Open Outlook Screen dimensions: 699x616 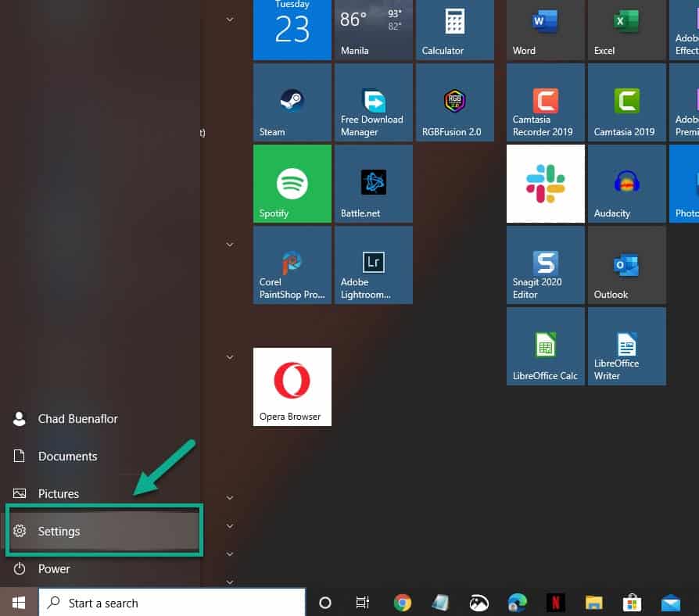(626, 264)
